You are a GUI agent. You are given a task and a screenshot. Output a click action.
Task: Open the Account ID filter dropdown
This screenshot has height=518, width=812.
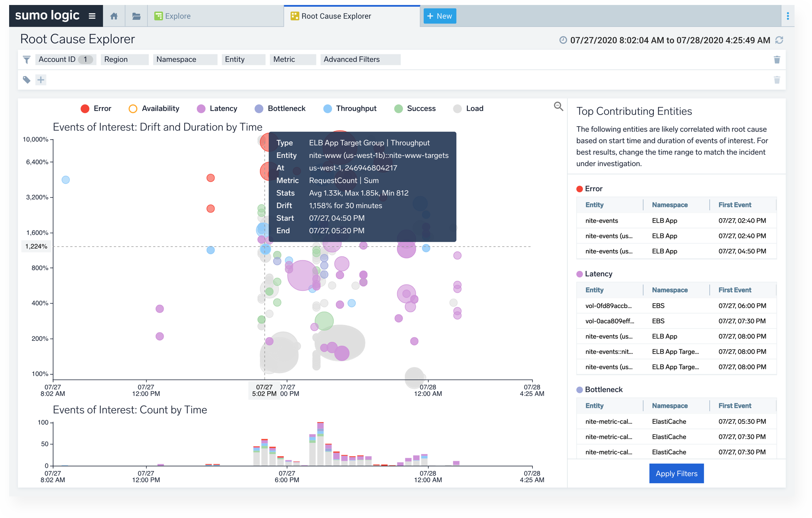tap(66, 59)
